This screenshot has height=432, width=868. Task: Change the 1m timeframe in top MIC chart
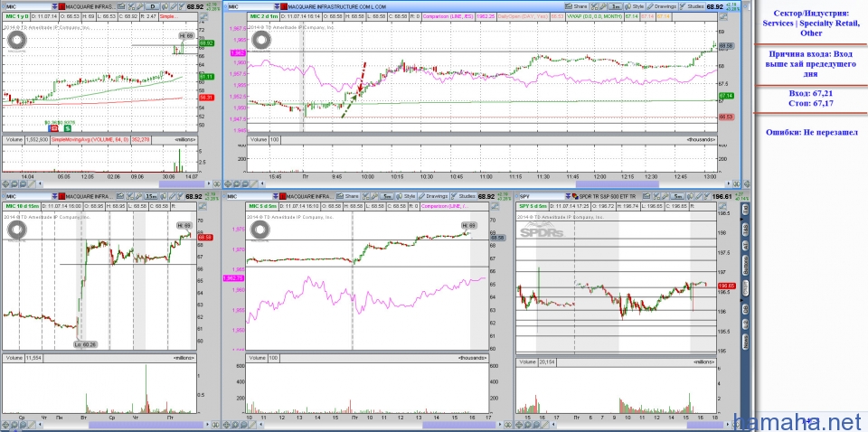click(x=616, y=6)
